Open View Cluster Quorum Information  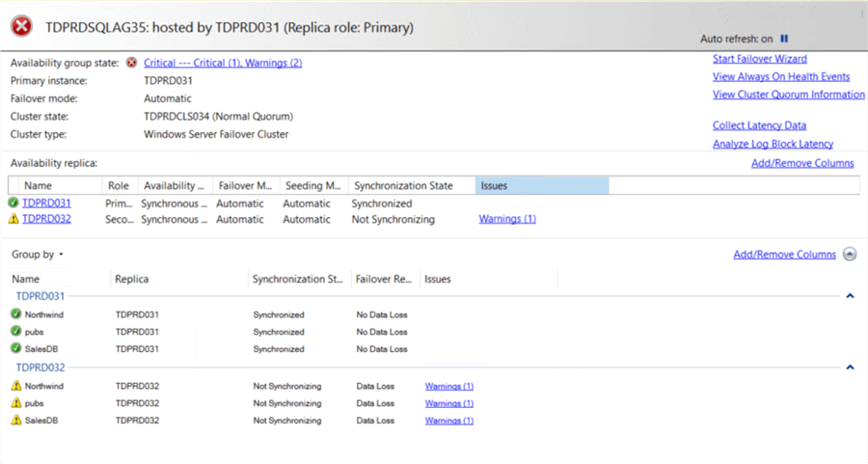coord(788,95)
